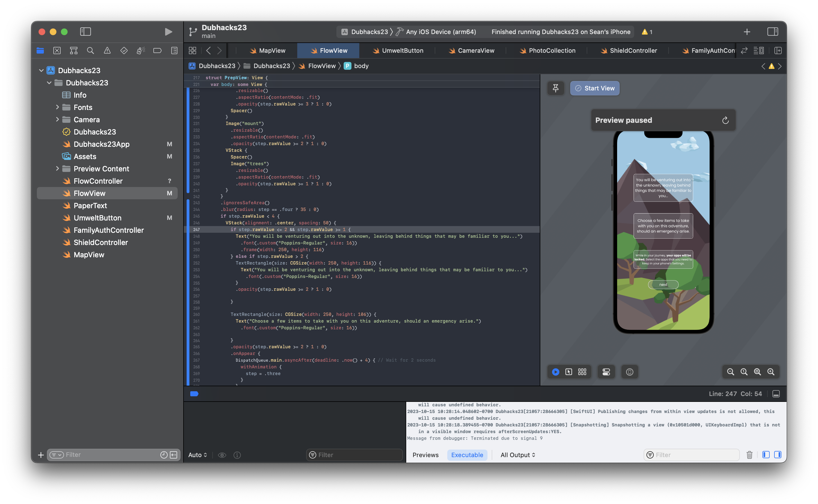
Task: Open the Source Control navigator icon
Action: pyautogui.click(x=57, y=51)
